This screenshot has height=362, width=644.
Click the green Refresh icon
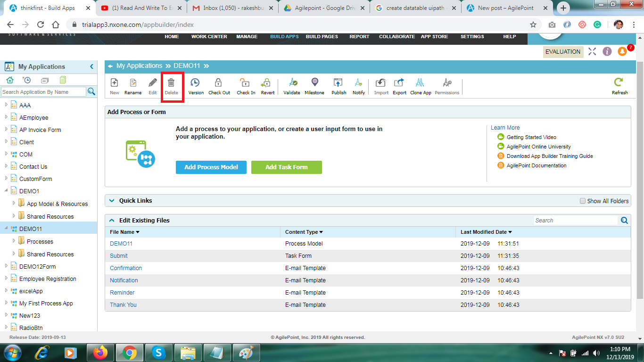click(x=619, y=82)
